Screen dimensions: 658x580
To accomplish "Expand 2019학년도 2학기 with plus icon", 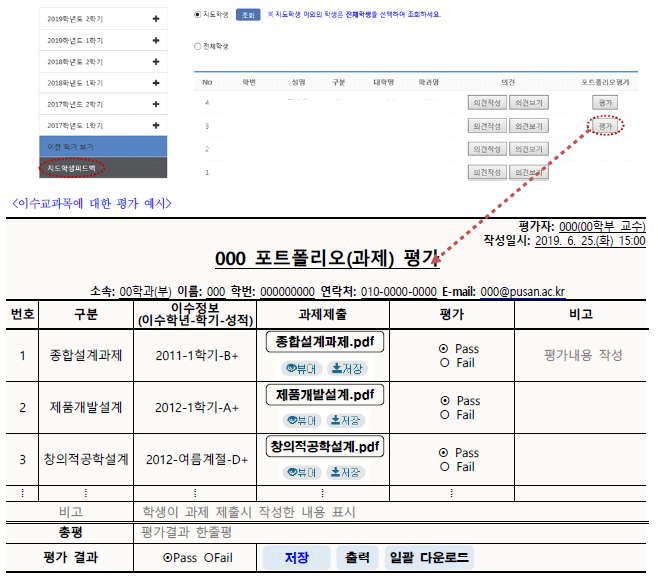I will [x=156, y=19].
